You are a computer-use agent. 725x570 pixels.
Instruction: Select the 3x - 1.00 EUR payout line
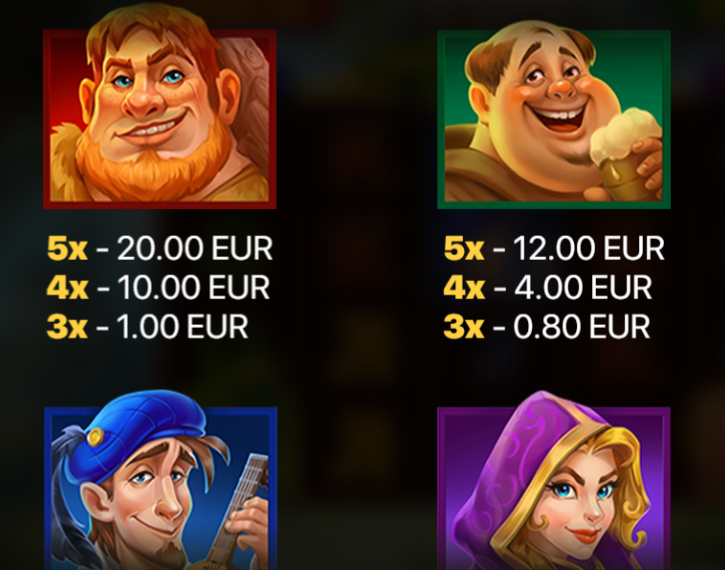click(147, 326)
